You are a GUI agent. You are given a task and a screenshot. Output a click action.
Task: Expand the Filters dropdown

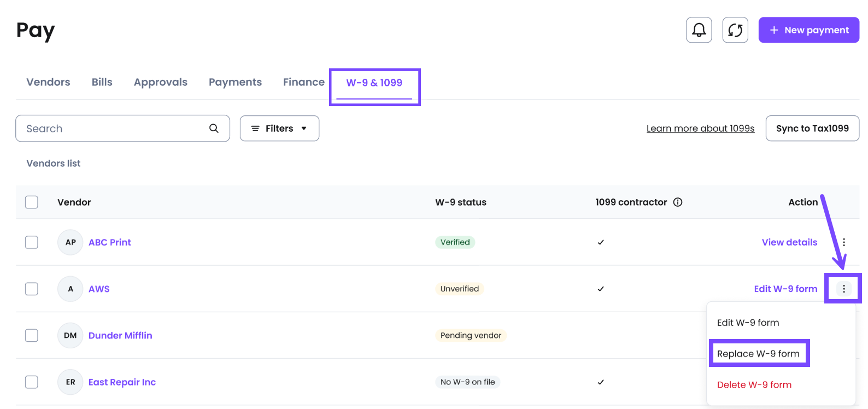coord(279,128)
